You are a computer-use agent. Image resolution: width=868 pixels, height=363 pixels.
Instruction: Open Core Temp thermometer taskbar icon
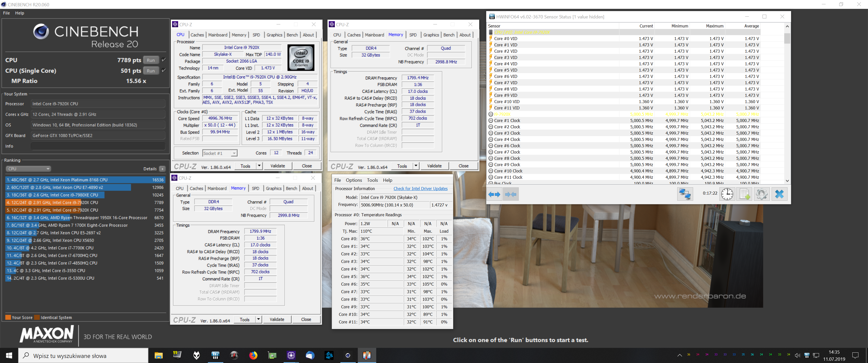tap(367, 355)
